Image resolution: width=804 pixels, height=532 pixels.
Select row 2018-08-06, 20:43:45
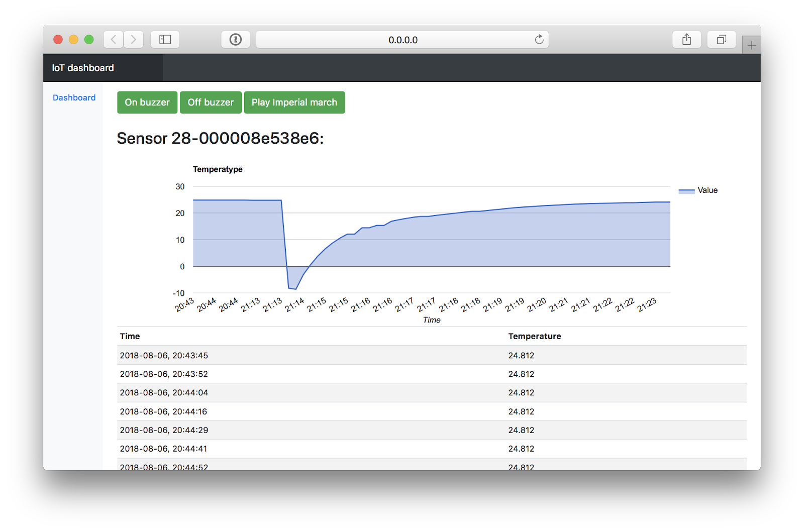coord(432,355)
